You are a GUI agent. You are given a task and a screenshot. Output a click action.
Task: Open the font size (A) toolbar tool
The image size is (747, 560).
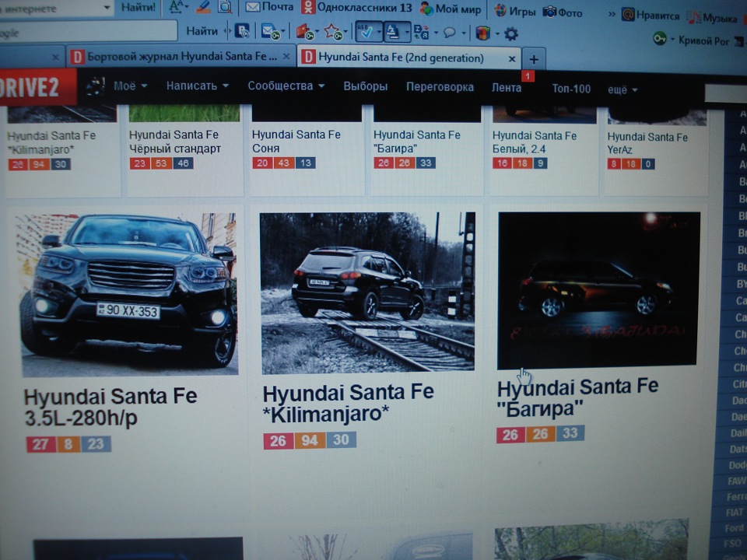tap(177, 7)
